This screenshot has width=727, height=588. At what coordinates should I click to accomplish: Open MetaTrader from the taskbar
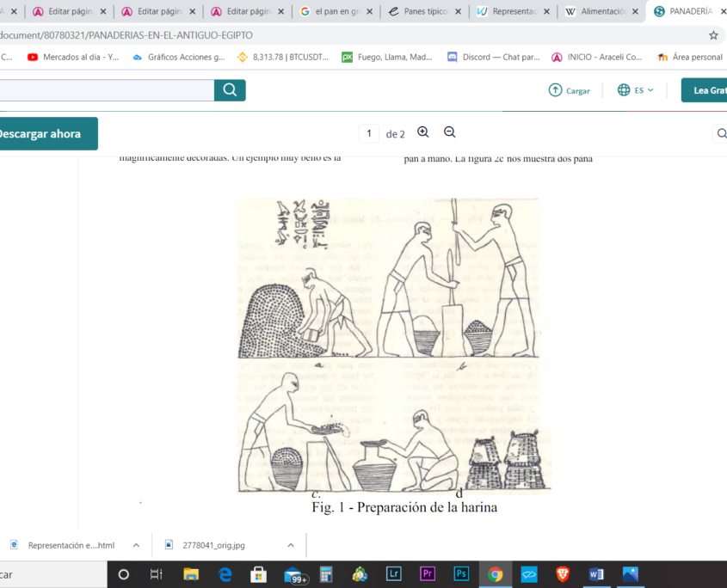360,574
